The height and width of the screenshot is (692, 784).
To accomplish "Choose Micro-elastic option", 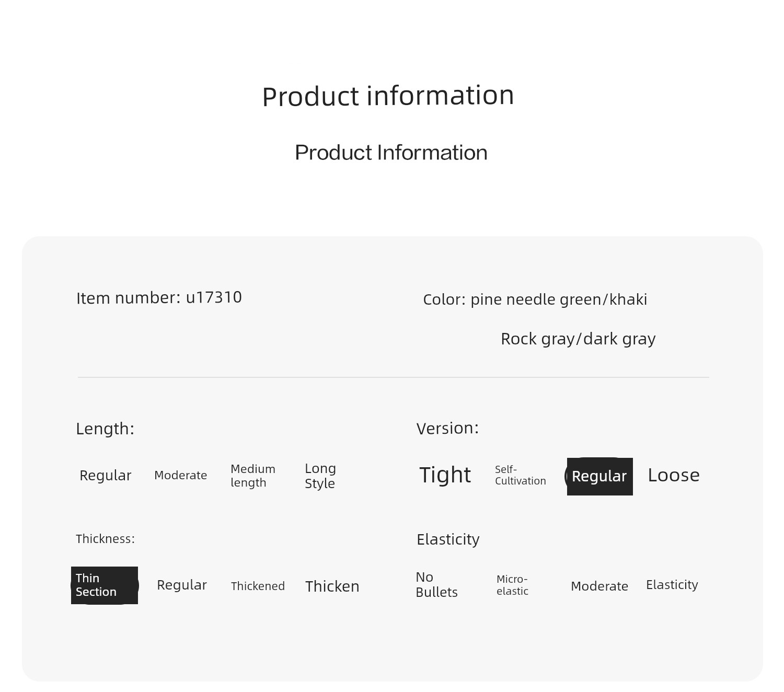I will click(513, 585).
